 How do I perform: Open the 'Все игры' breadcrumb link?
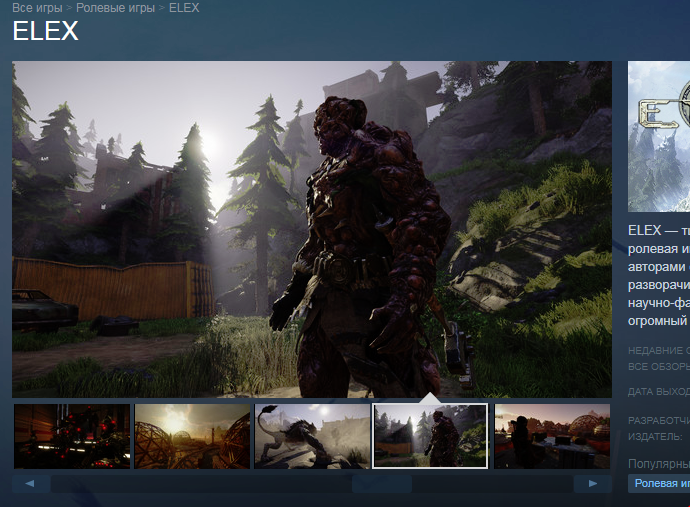point(37,8)
